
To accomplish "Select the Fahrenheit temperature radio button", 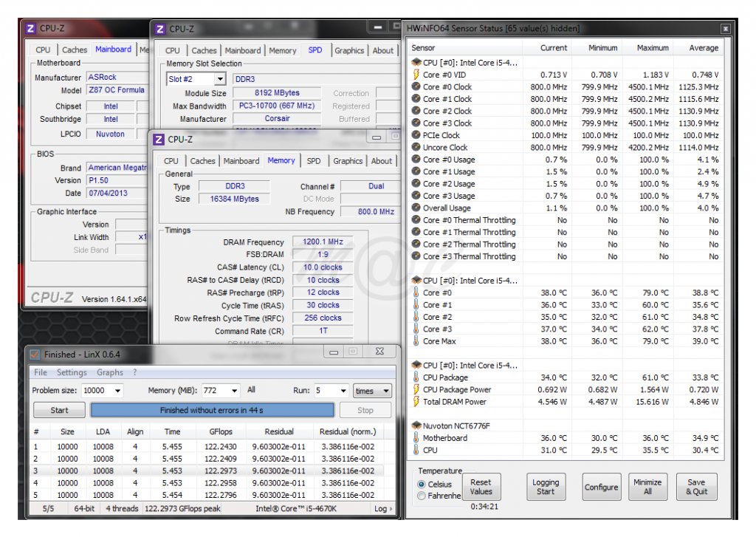I will (422, 496).
